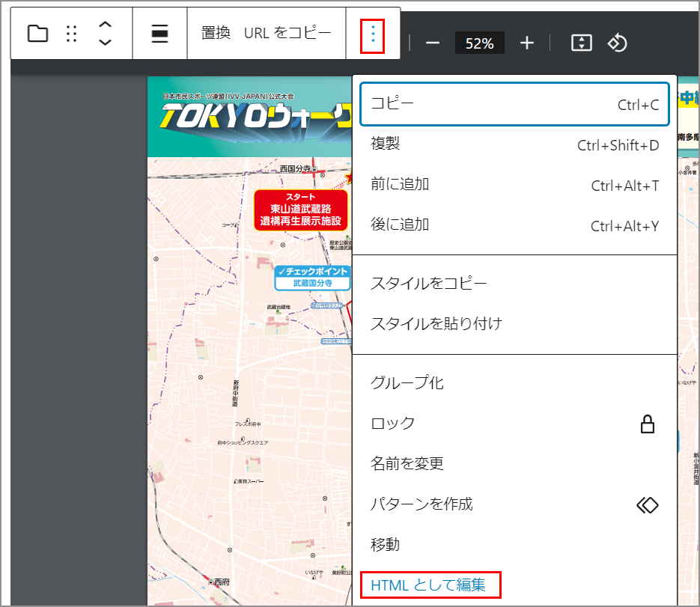
Task: Choose スタイルをコピー menu item
Action: pos(514,284)
